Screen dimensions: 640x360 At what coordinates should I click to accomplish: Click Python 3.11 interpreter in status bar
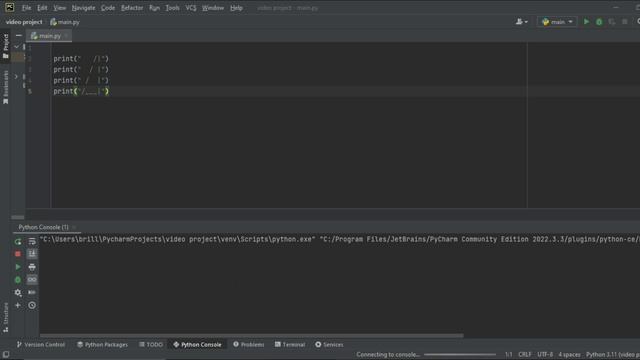(x=612, y=354)
